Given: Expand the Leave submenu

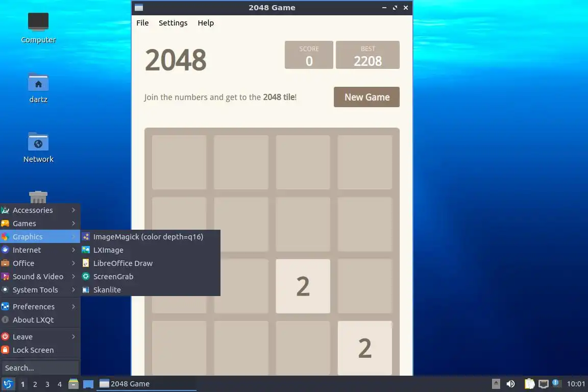Looking at the screenshot, I should pyautogui.click(x=40, y=337).
